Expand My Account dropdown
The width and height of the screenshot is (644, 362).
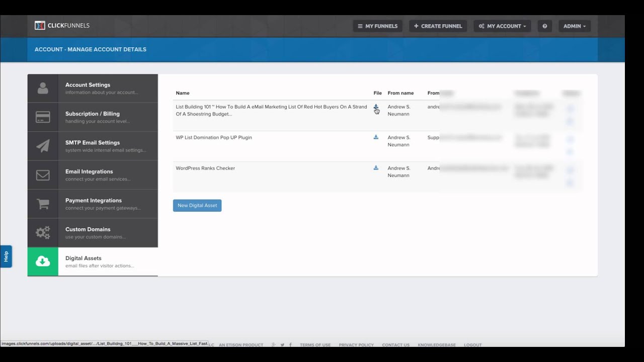tap(502, 26)
